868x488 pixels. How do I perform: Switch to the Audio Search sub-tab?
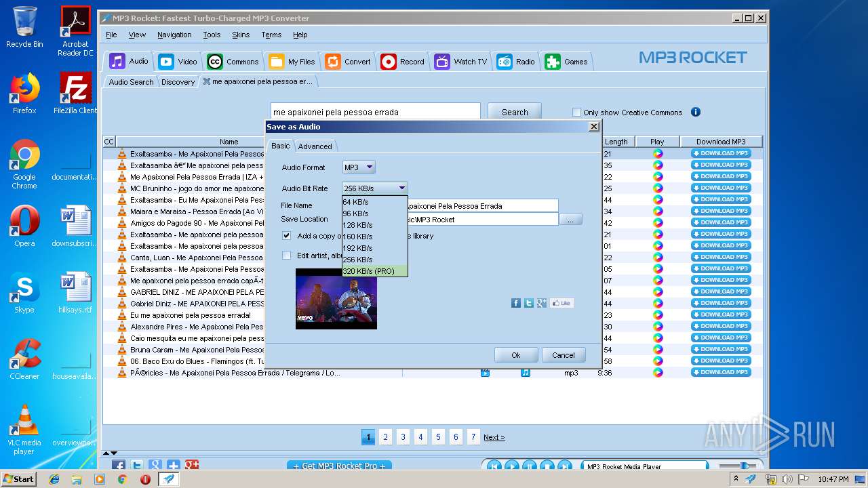131,82
